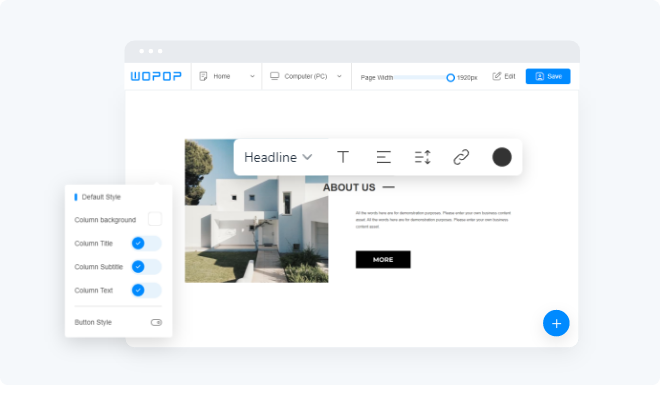Select the text font T icon

pyautogui.click(x=343, y=157)
